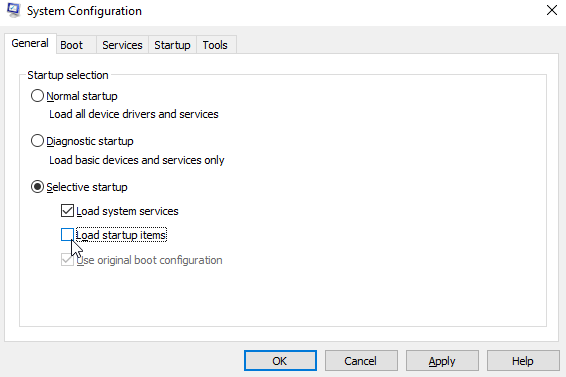Switch to the General tab
The height and width of the screenshot is (377, 566).
[30, 43]
